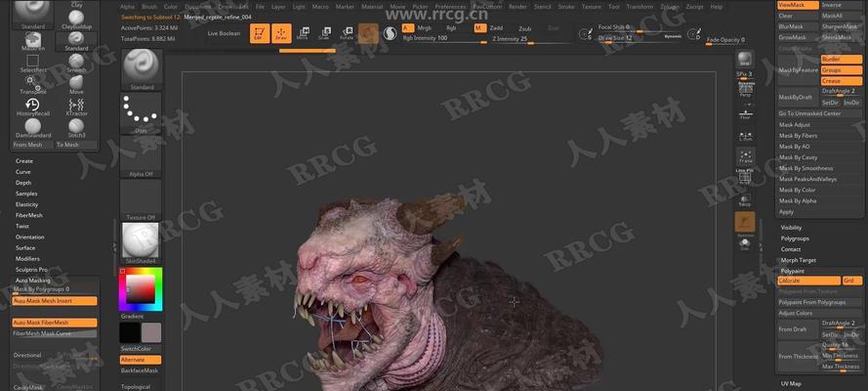
Task: Click the Draw mode button
Action: tap(281, 33)
